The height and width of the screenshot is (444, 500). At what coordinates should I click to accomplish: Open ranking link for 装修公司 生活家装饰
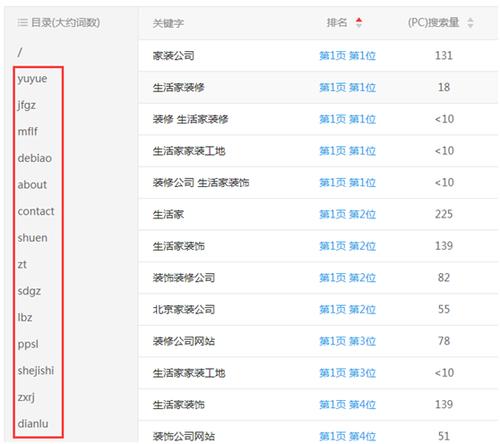(x=347, y=182)
